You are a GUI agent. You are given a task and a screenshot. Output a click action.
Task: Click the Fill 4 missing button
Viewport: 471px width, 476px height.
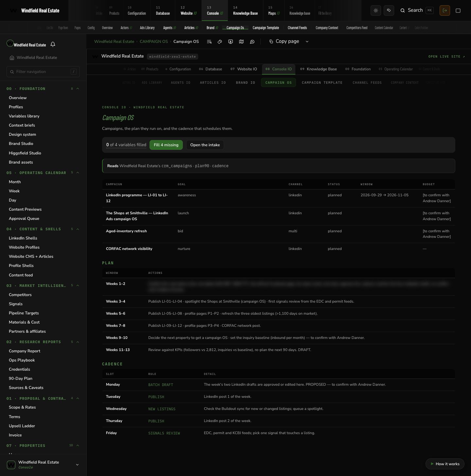166,145
